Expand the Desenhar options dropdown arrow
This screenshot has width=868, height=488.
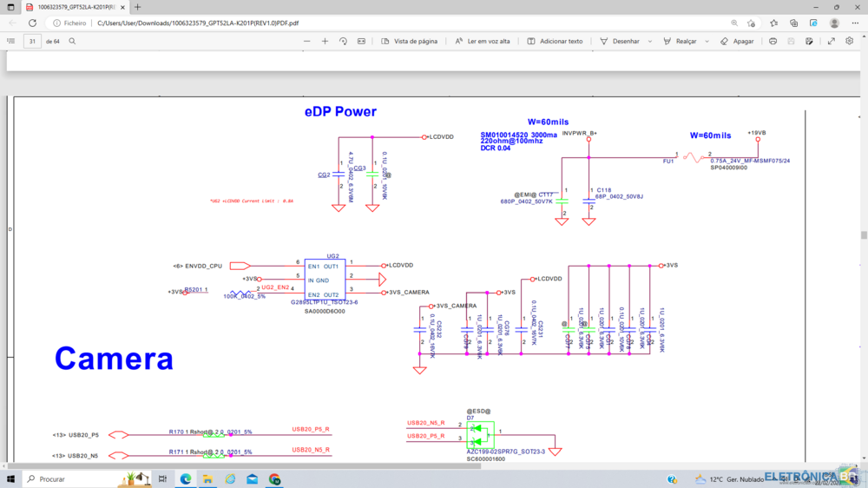648,41
